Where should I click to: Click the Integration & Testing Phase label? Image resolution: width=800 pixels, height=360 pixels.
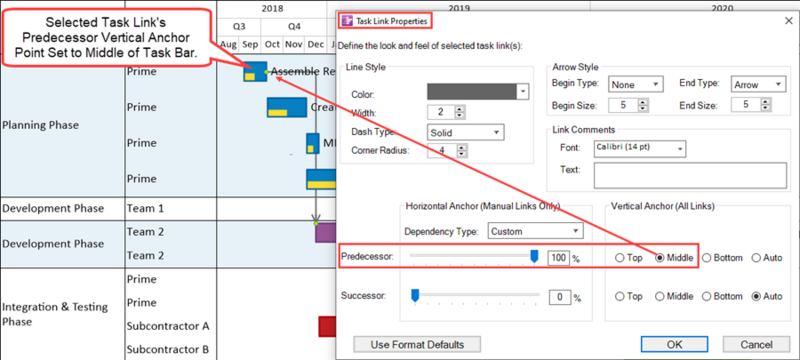(x=55, y=314)
